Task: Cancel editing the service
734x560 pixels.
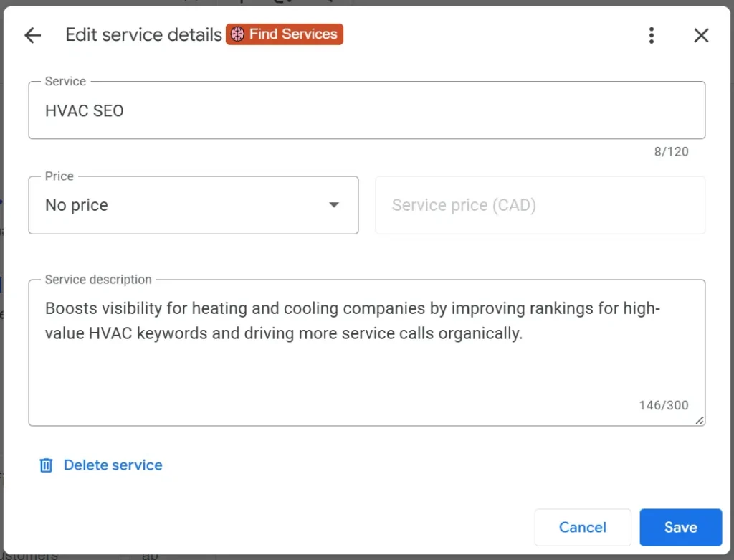Action: click(583, 527)
